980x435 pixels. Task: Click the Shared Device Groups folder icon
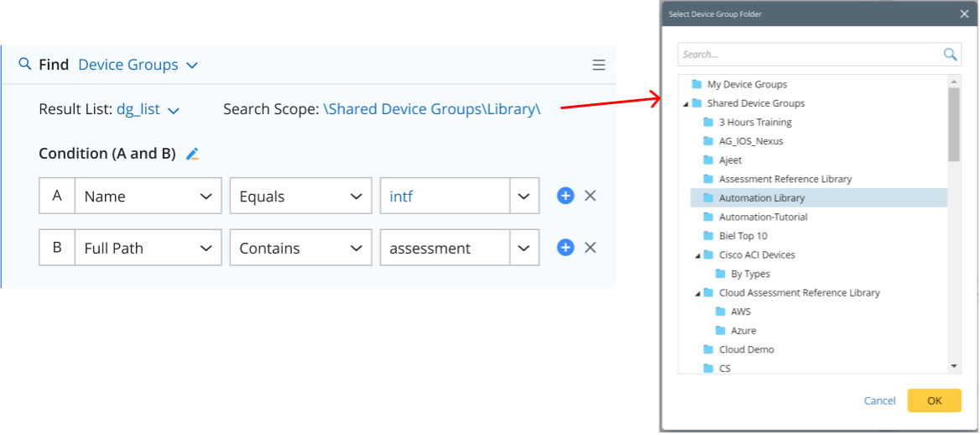pyautogui.click(x=697, y=103)
